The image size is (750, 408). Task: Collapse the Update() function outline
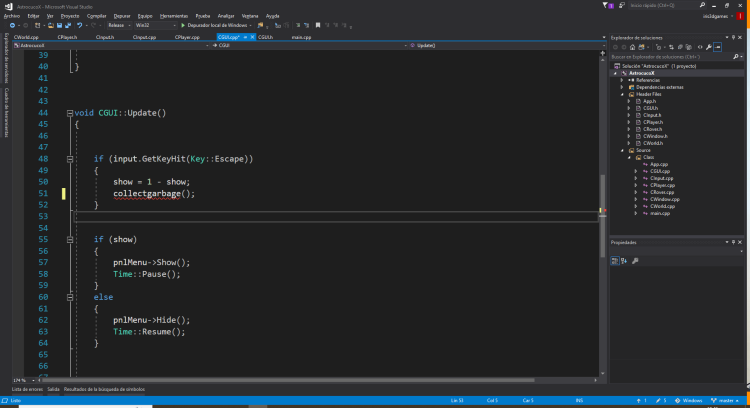(x=68, y=114)
